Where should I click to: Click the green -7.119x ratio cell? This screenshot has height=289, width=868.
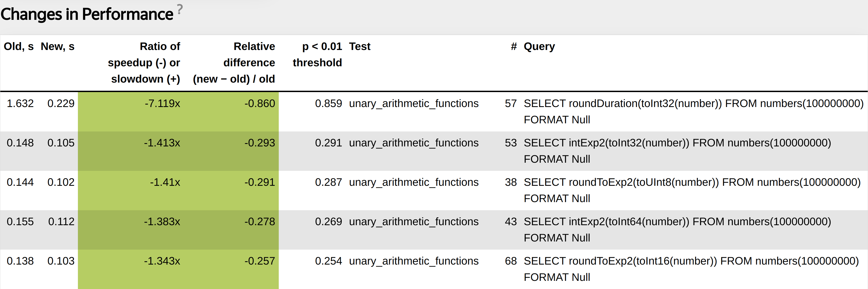click(162, 103)
